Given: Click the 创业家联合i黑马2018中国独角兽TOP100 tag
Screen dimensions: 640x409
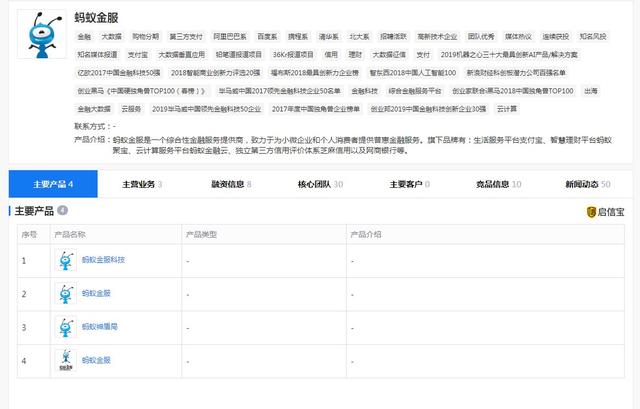Looking at the screenshot, I should (513, 91).
